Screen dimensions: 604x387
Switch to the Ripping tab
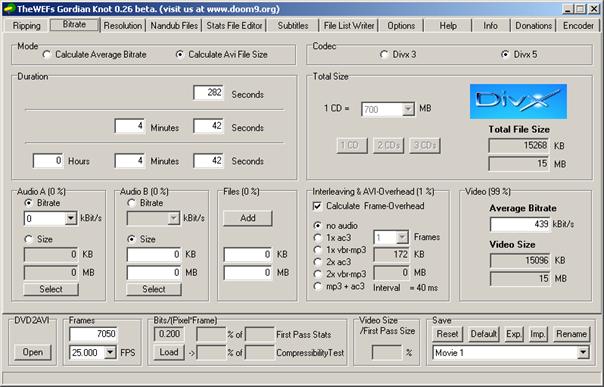click(x=27, y=26)
